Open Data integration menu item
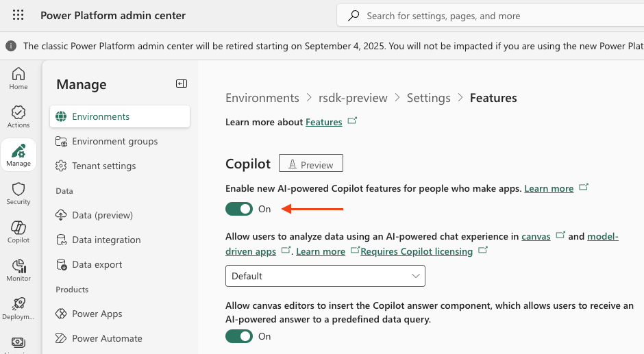The width and height of the screenshot is (644, 354). pos(106,240)
